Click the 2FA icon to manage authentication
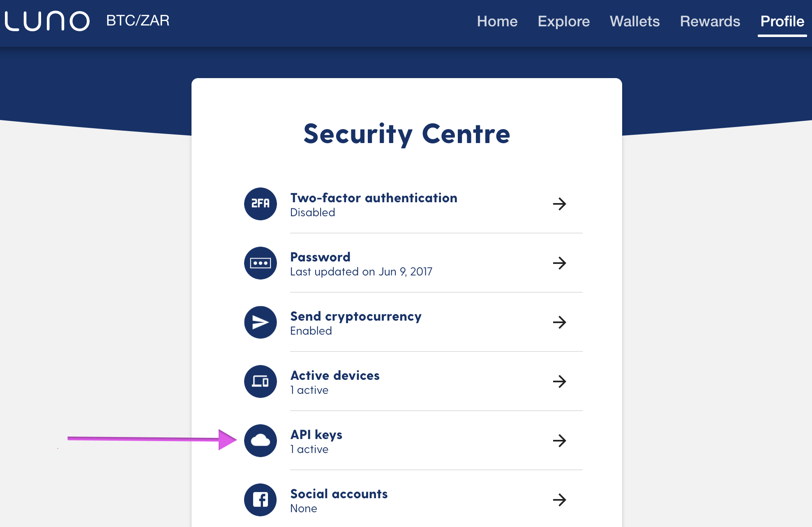 pyautogui.click(x=261, y=203)
